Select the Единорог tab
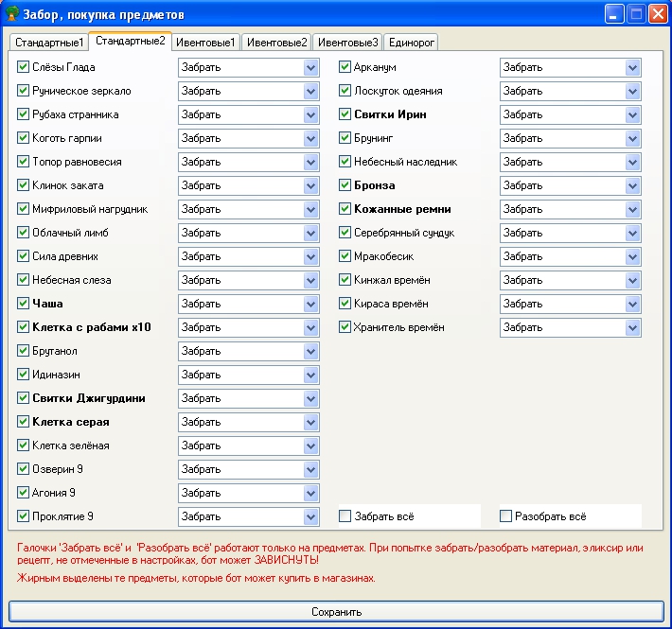 pyautogui.click(x=410, y=43)
